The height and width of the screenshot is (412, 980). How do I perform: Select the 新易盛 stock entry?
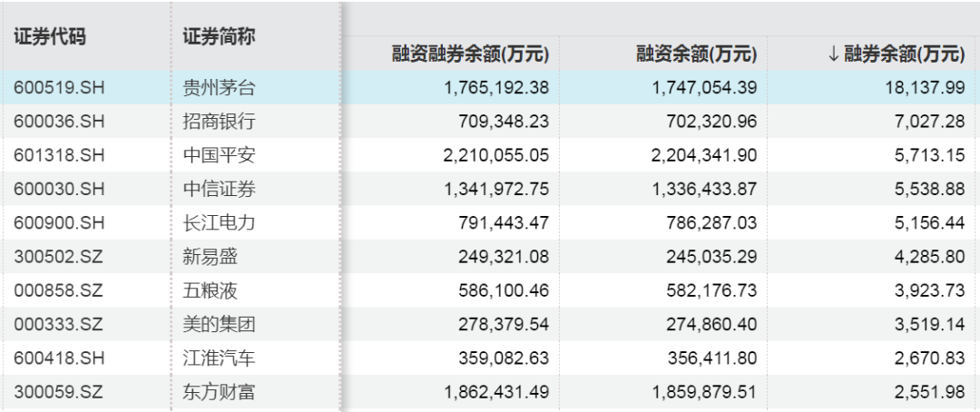click(x=211, y=256)
